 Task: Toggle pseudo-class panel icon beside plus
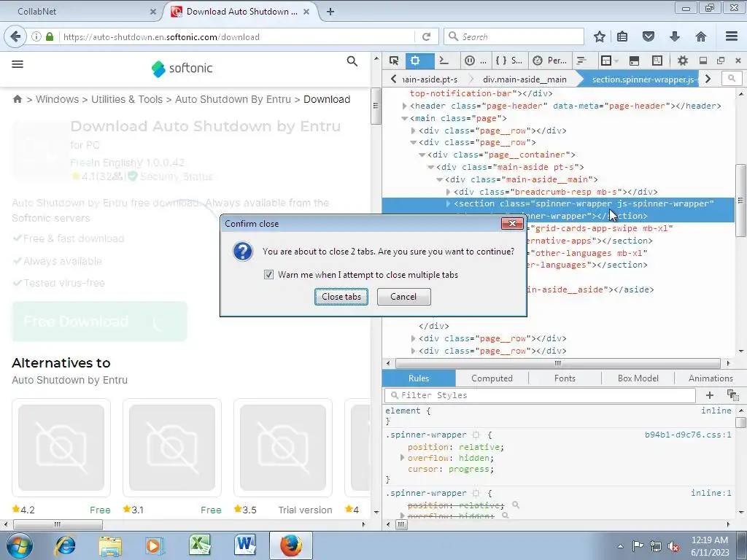point(732,395)
